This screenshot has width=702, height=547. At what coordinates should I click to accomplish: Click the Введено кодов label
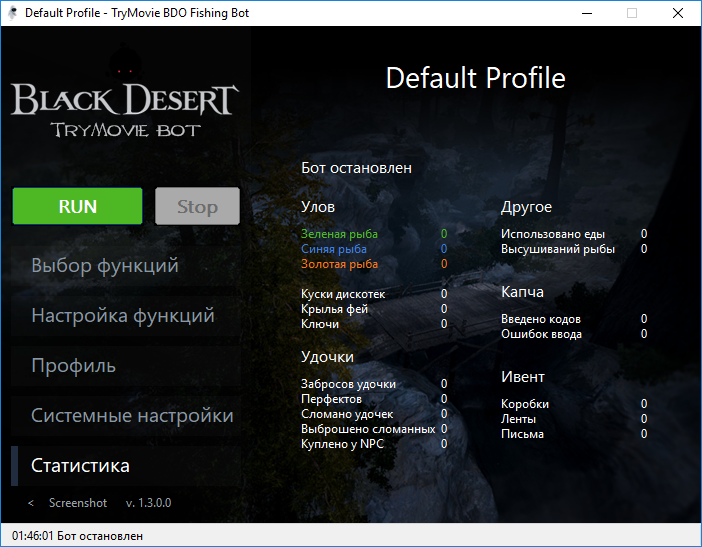[541, 319]
